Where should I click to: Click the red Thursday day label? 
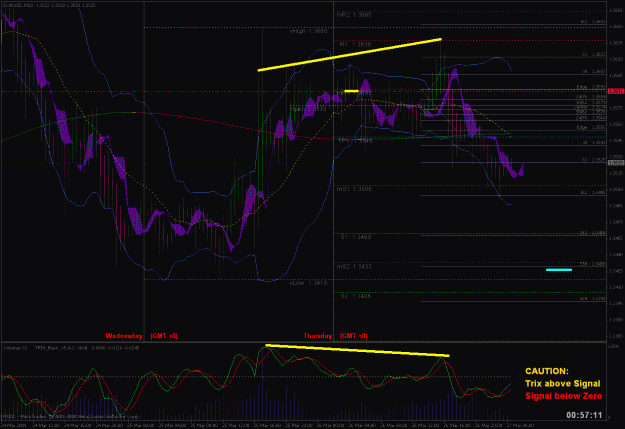pos(318,336)
